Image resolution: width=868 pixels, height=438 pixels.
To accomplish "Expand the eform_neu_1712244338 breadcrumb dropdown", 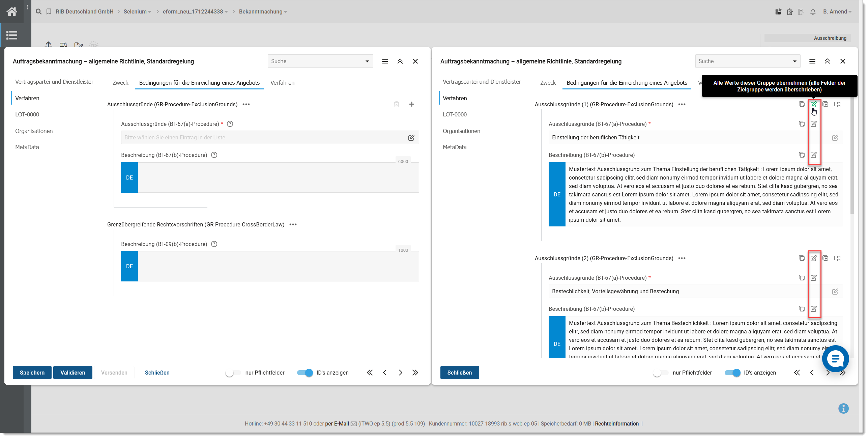I will 226,12.
